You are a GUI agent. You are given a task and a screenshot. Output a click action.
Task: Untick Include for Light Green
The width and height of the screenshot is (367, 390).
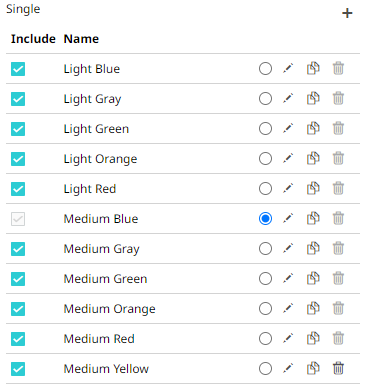point(18,129)
